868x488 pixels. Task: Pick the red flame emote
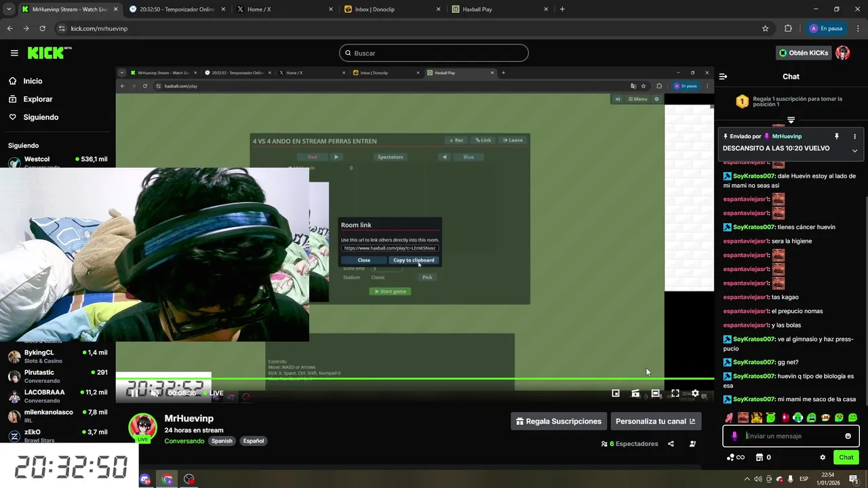click(x=785, y=418)
